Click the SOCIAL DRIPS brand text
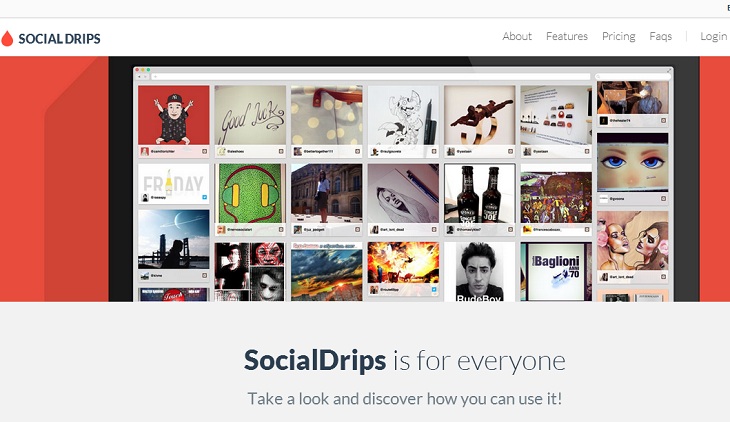 [59, 39]
